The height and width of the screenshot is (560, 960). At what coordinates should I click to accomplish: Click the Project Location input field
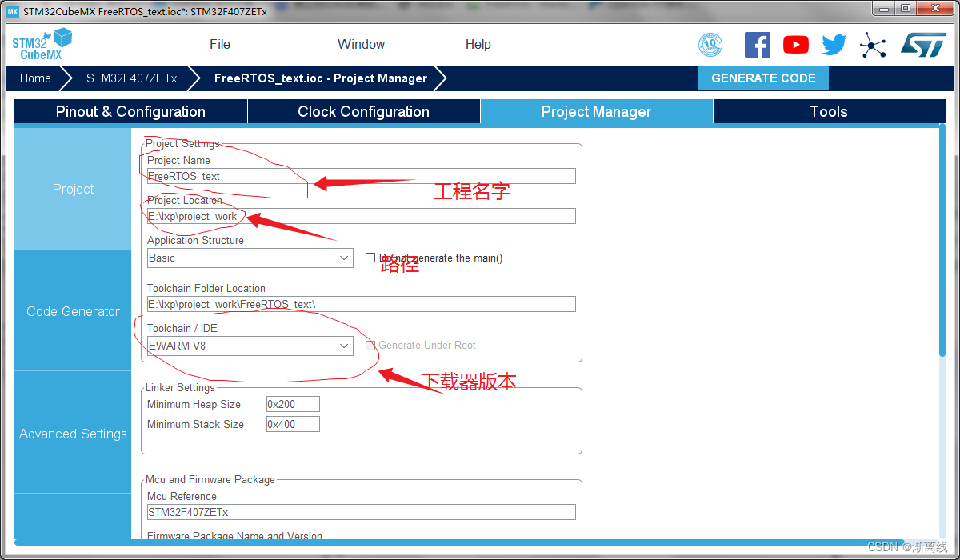click(x=361, y=216)
